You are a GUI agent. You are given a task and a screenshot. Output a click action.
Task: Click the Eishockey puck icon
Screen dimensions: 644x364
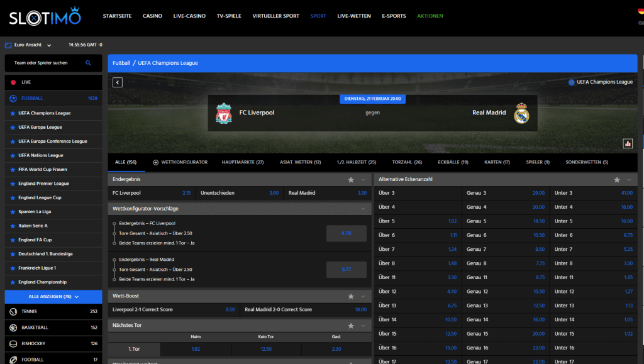(x=13, y=344)
